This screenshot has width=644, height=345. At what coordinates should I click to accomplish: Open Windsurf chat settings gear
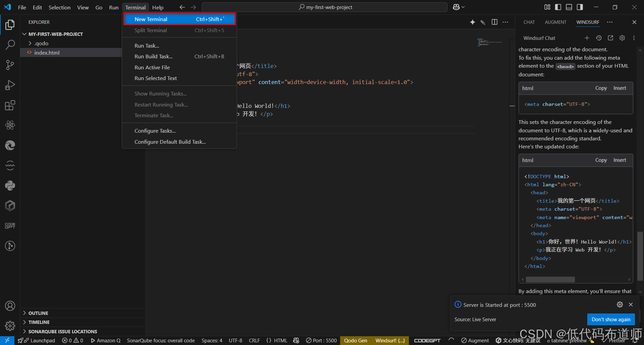622,38
